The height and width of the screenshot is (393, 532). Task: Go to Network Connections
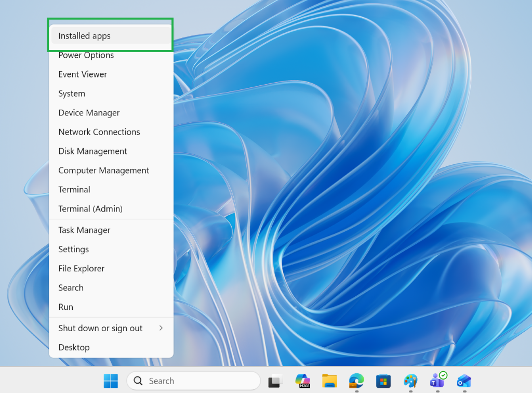coord(111,132)
